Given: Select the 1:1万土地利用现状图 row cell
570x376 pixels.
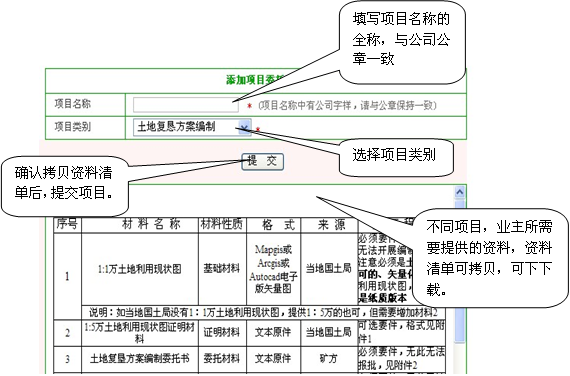Looking at the screenshot, I should click(x=140, y=269).
